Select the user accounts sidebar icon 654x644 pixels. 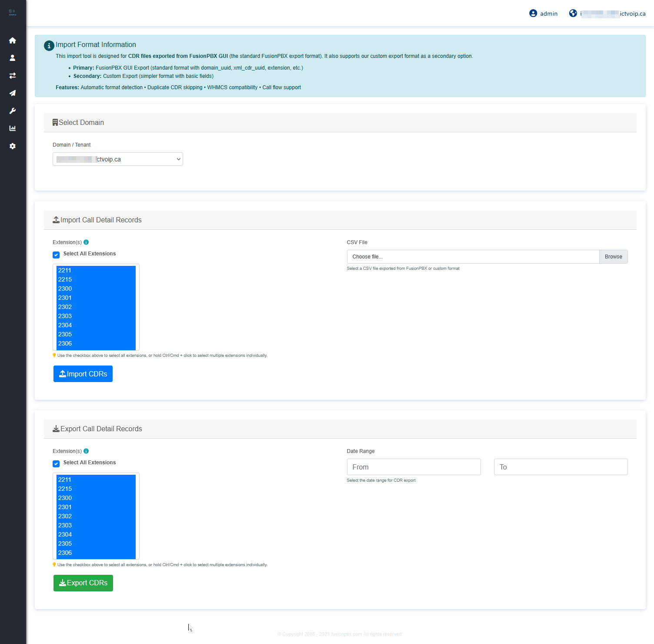[13, 57]
